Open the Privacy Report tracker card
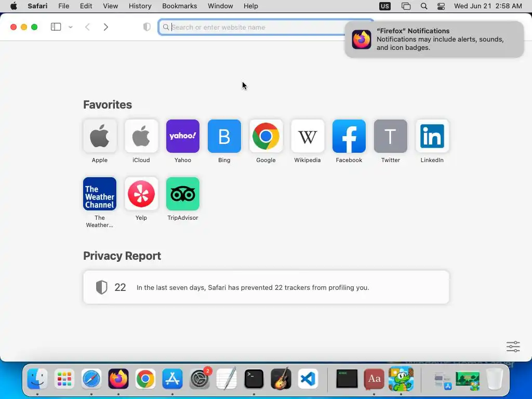The width and height of the screenshot is (532, 399). [x=266, y=287]
